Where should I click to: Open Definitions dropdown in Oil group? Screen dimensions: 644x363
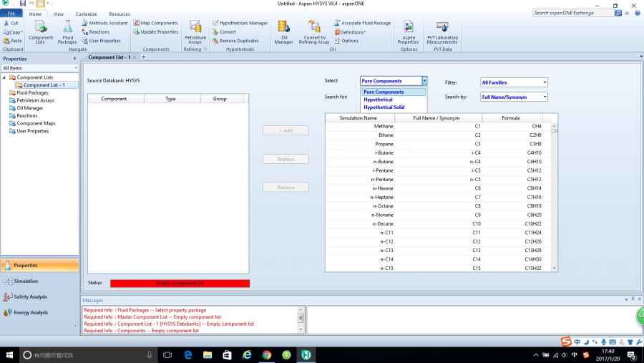350,32
